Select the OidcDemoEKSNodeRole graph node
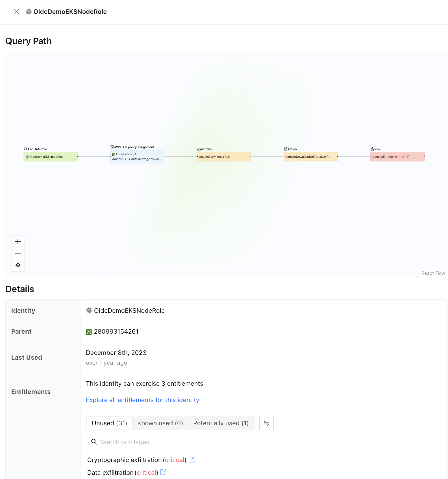 coord(51,157)
